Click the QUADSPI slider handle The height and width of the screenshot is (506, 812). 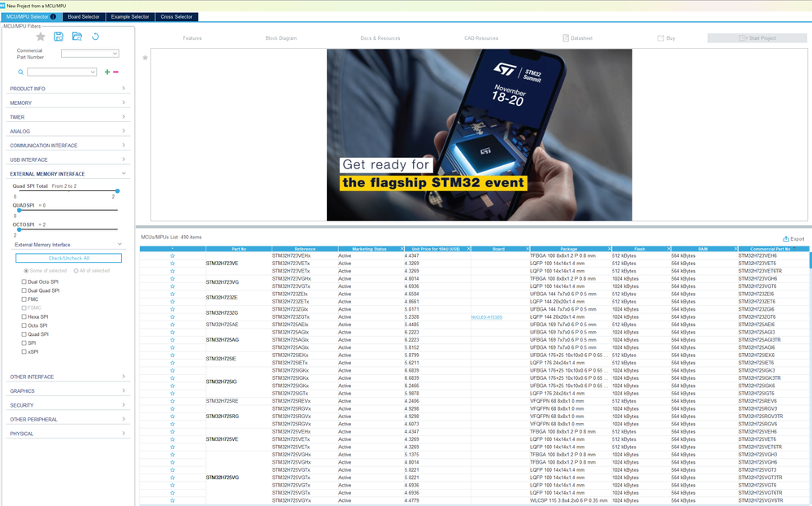tap(20, 210)
